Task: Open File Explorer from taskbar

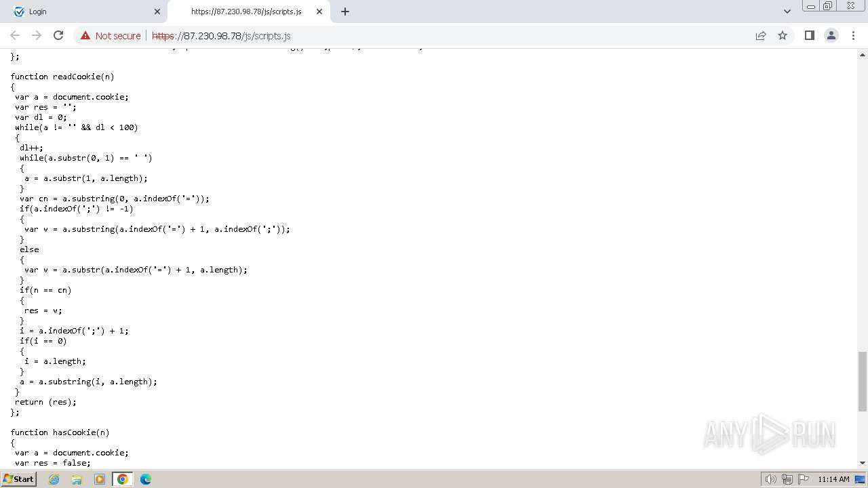Action: tap(77, 479)
